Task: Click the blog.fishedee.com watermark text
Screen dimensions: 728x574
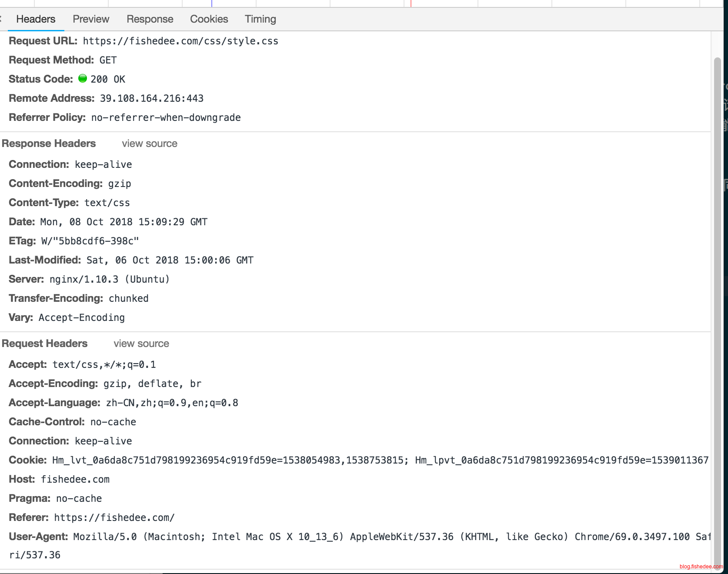Action: point(701,567)
